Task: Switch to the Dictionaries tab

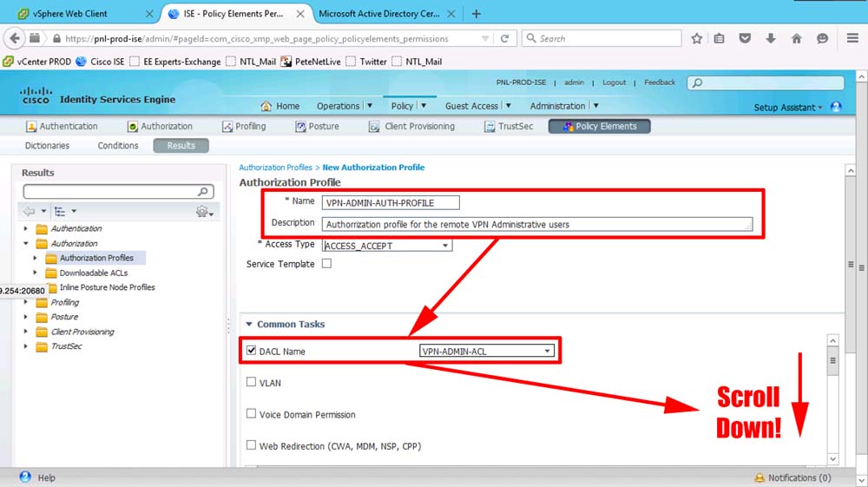Action: [47, 146]
